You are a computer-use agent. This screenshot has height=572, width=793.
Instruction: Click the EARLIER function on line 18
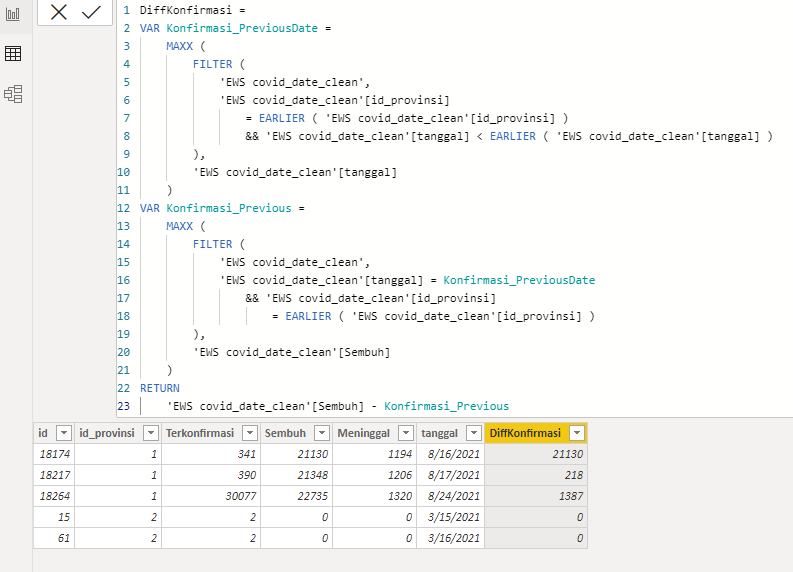tap(309, 316)
